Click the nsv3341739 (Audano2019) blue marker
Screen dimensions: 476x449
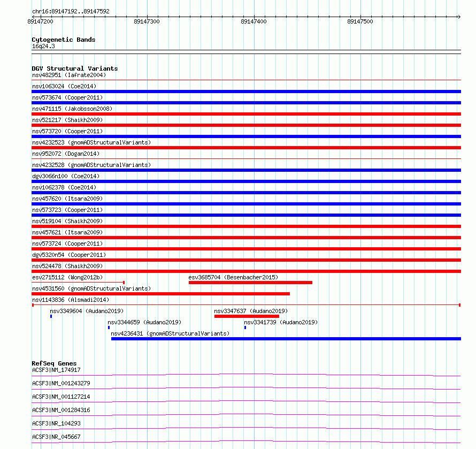(245, 328)
